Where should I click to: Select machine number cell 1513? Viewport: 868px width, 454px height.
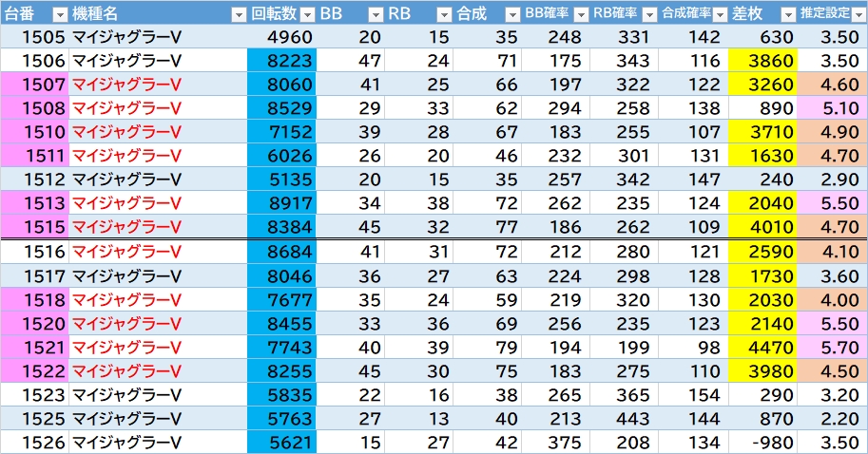point(34,203)
